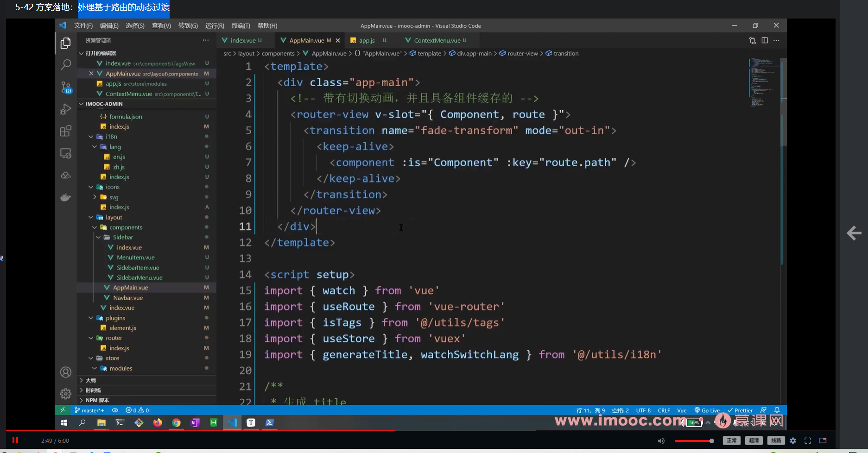The width and height of the screenshot is (868, 453).
Task: Open the Docker view in activity bar
Action: tap(66, 197)
